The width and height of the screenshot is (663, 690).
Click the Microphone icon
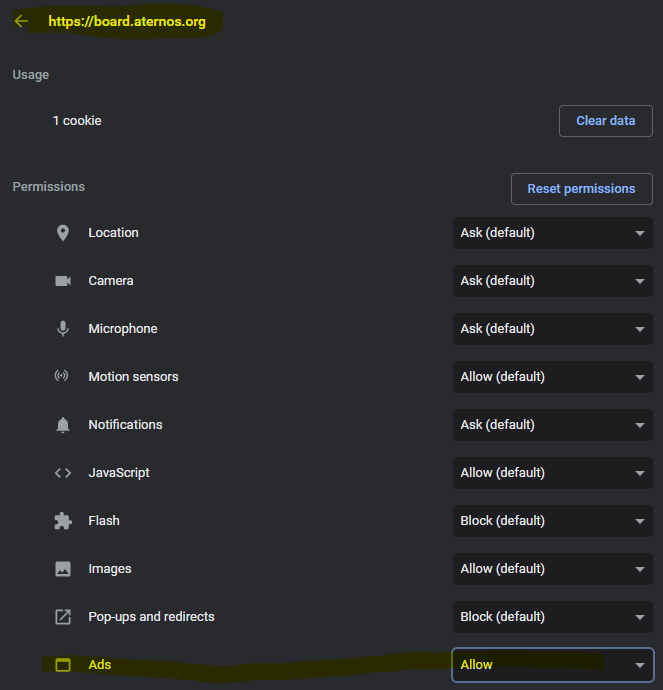pyautogui.click(x=63, y=329)
